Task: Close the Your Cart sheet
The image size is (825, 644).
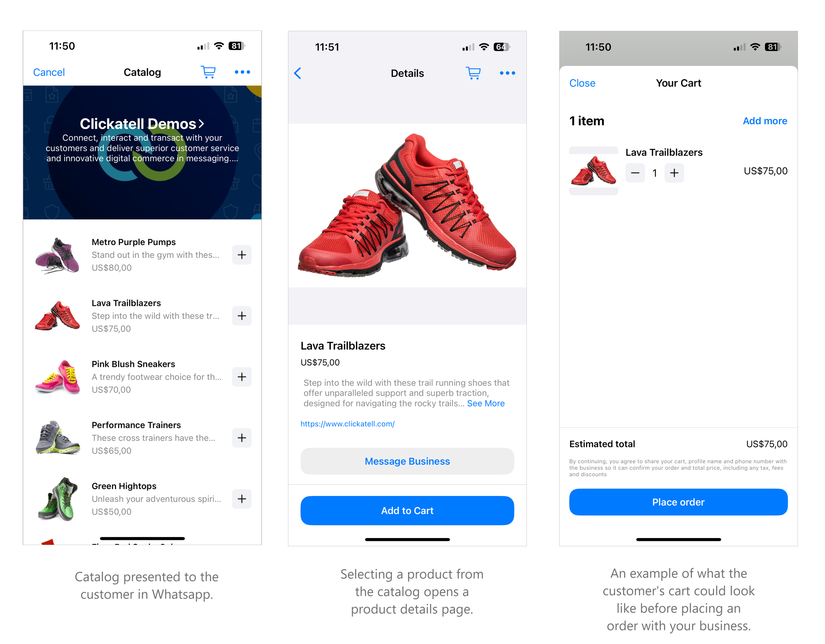Action: [x=582, y=83]
